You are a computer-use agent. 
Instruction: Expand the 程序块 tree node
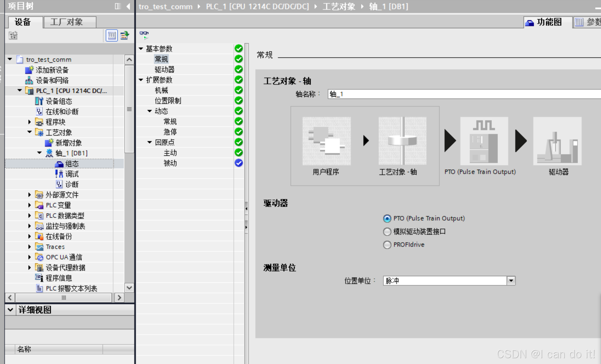point(29,122)
